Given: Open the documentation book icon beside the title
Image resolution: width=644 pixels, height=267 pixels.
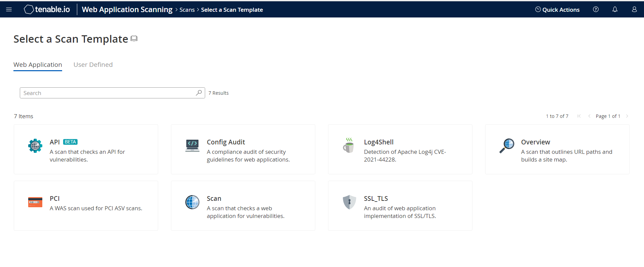Looking at the screenshot, I should click(134, 38).
